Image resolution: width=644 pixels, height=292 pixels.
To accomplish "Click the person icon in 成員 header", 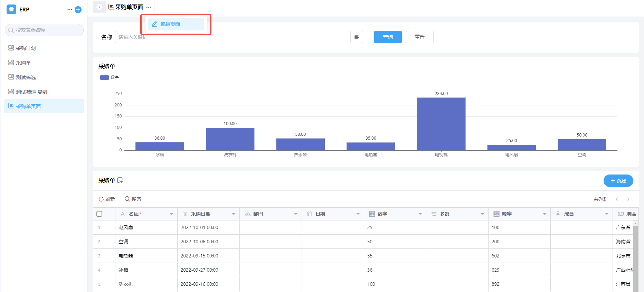I will coord(558,214).
